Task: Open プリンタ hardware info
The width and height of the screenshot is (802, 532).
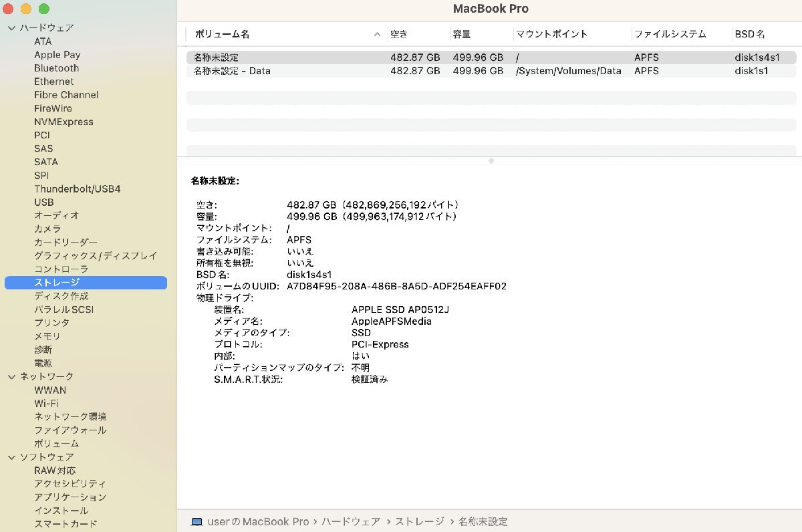Action: pyautogui.click(x=52, y=323)
